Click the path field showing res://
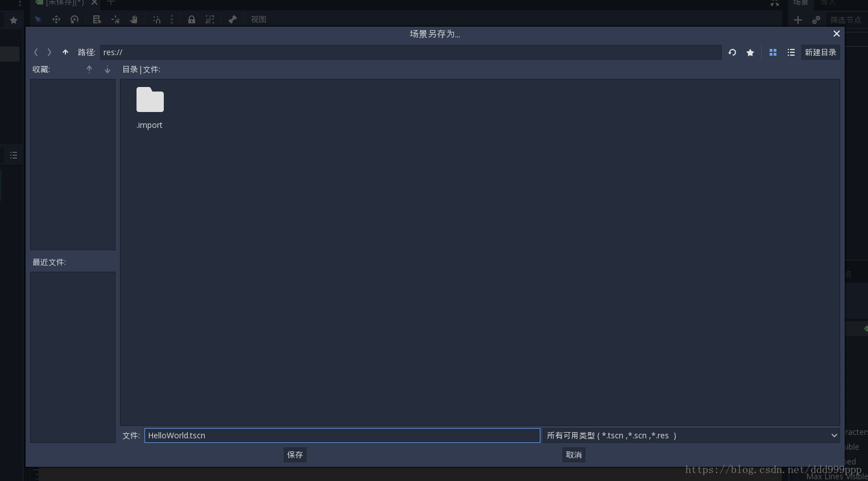Viewport: 868px width, 481px height. 411,52
